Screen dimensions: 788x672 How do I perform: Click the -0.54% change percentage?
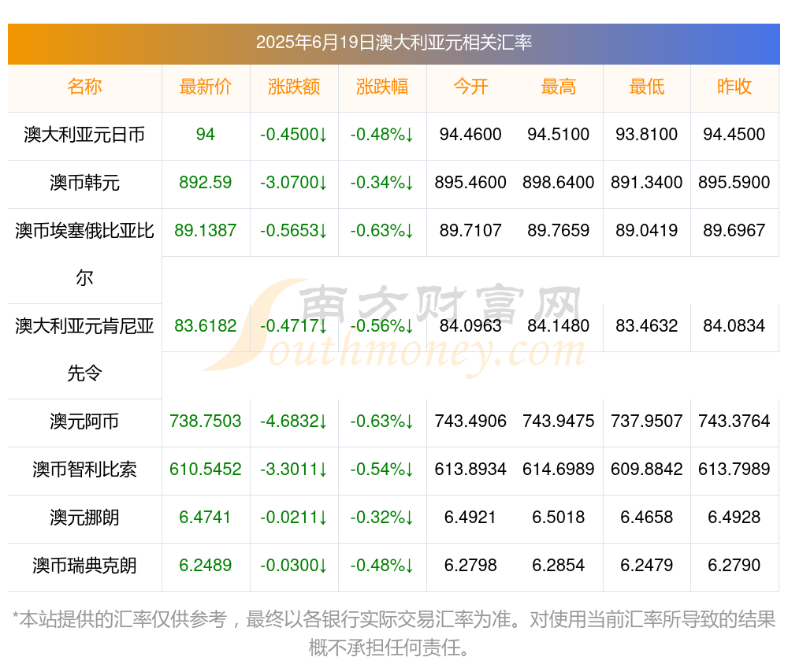point(382,469)
